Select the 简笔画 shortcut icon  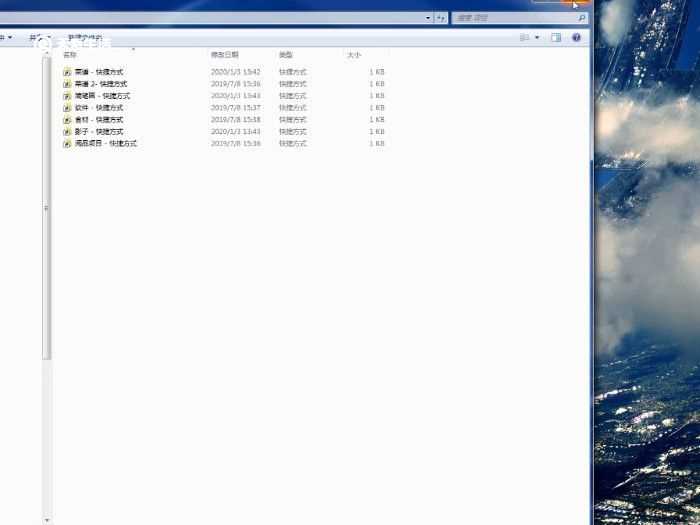[67, 96]
